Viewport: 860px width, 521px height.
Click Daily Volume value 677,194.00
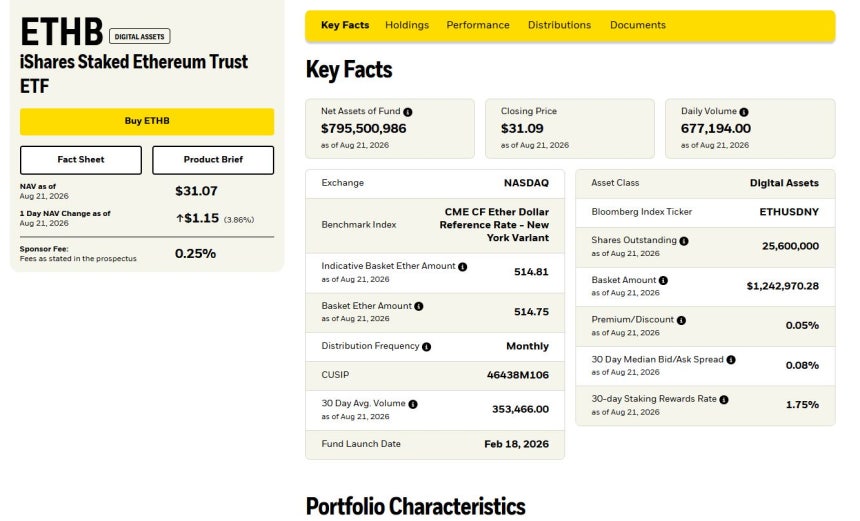point(716,128)
